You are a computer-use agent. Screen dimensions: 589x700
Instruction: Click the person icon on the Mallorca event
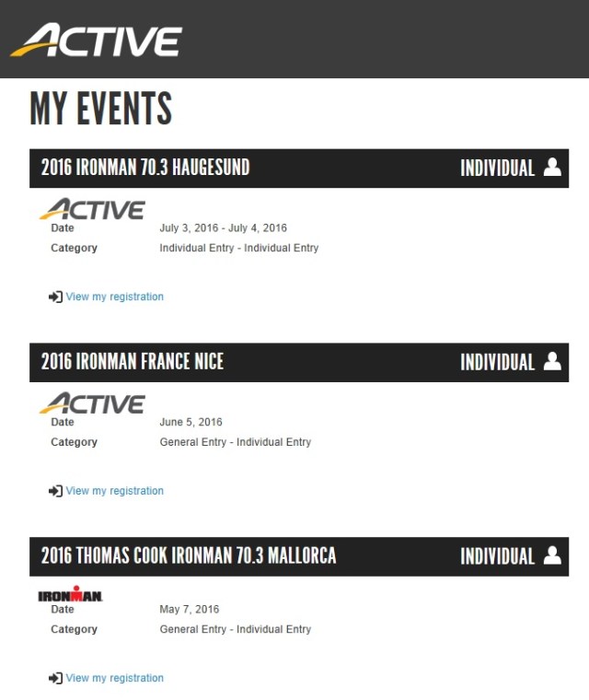pos(552,555)
